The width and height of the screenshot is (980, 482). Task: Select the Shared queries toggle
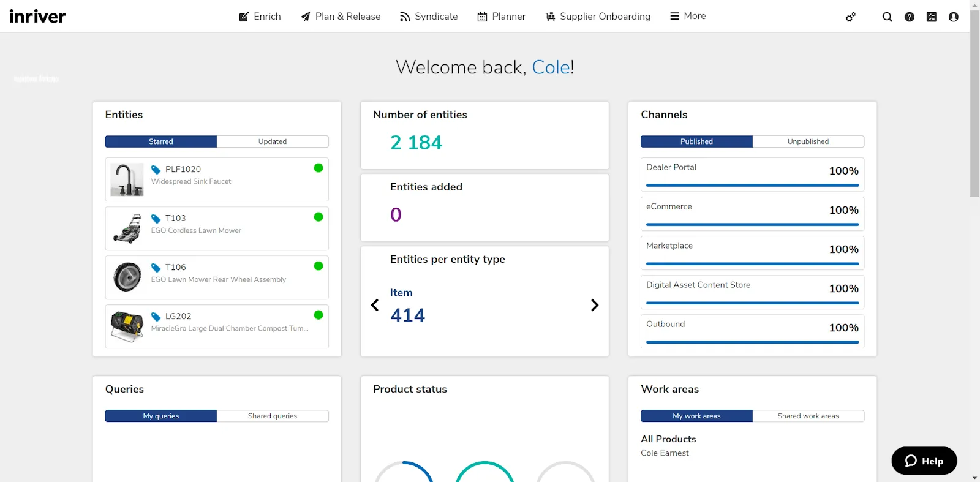coord(273,416)
